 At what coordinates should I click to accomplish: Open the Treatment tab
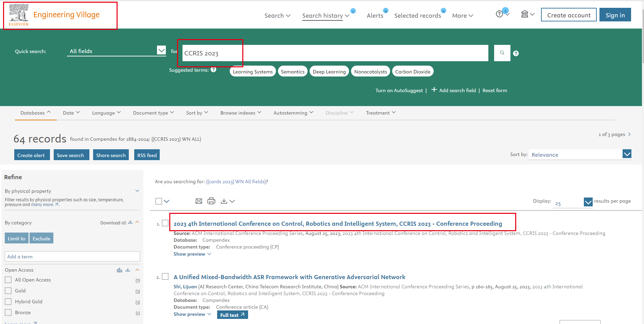coord(381,113)
